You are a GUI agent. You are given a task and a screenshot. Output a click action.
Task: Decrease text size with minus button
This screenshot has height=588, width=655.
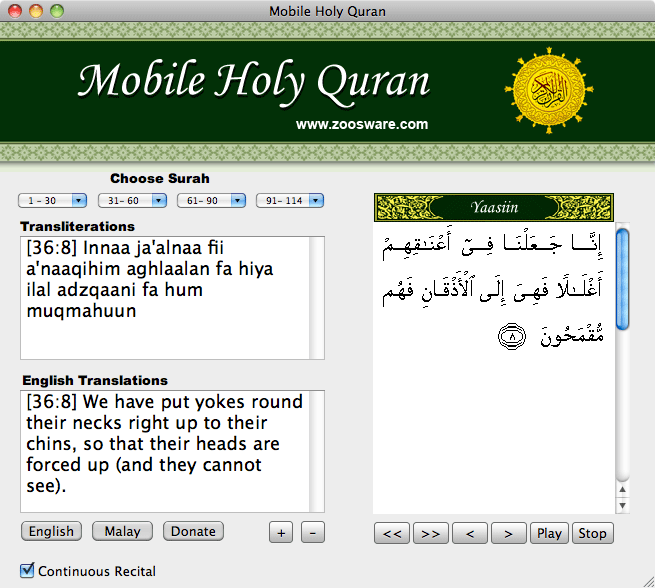(312, 532)
